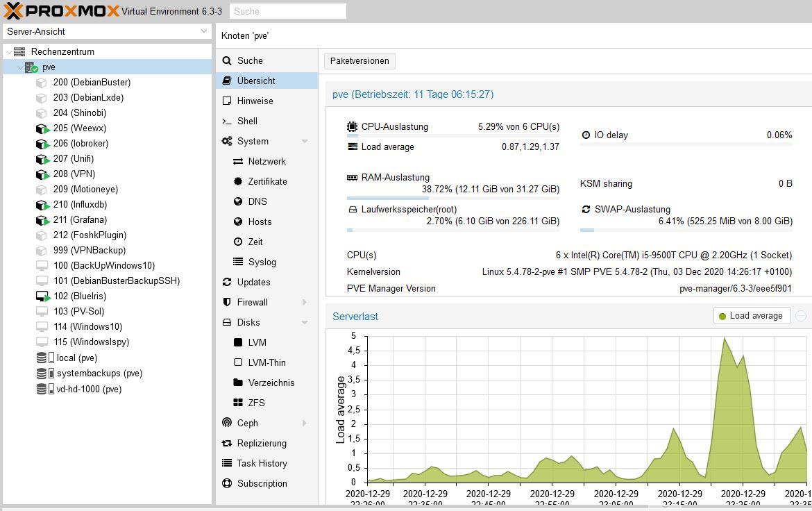Viewport: 812px width, 511px height.
Task: Open the Hosts menu item
Action: (x=267, y=221)
